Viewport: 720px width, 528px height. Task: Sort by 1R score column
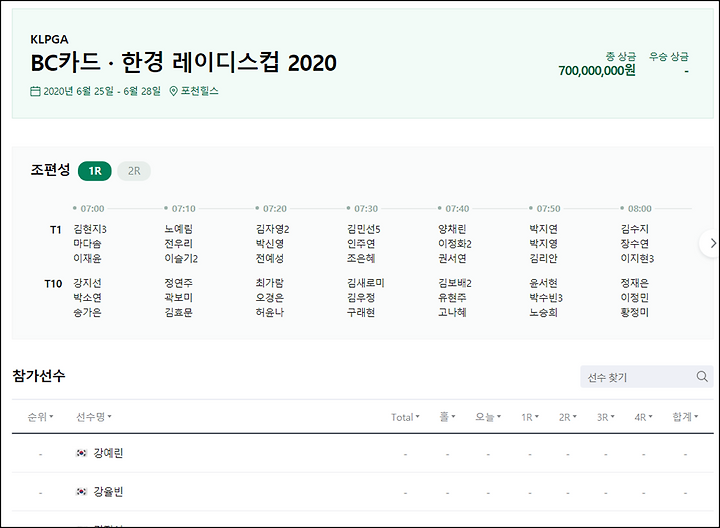click(530, 417)
